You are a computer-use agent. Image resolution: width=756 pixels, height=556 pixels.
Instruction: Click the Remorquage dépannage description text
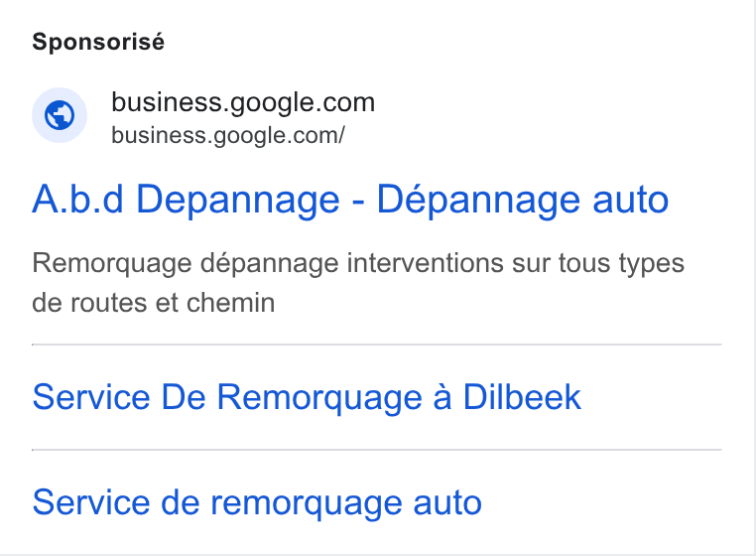coord(358,283)
